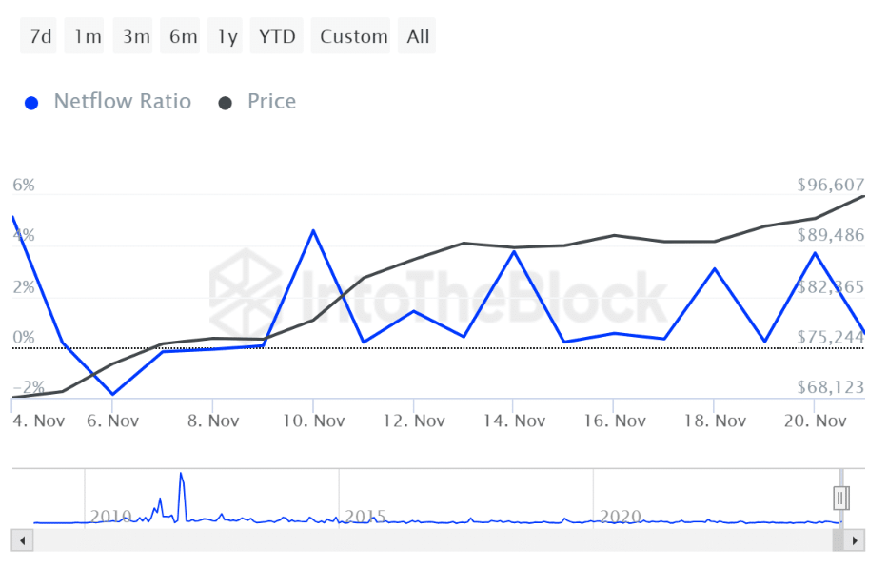
Task: Show All historical data
Action: point(418,37)
